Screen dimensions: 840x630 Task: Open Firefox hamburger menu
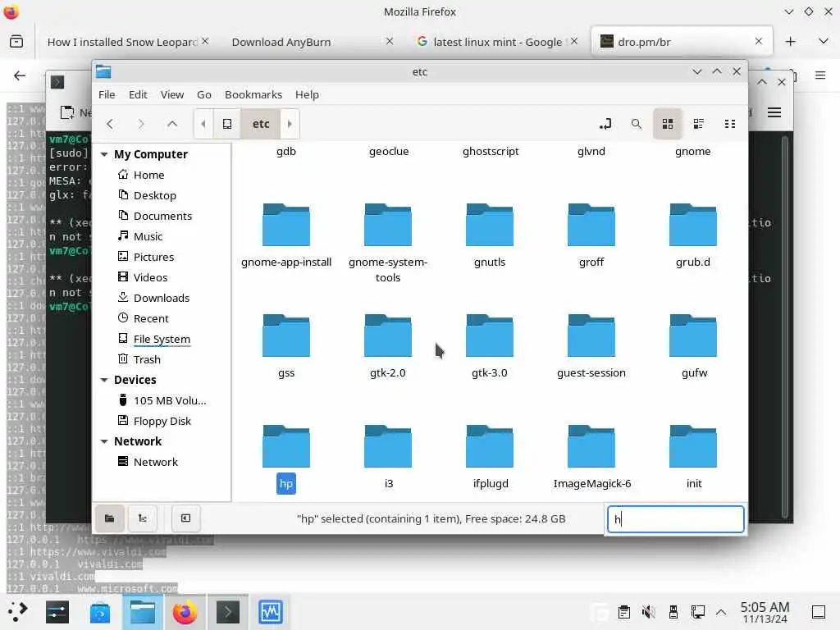point(820,75)
